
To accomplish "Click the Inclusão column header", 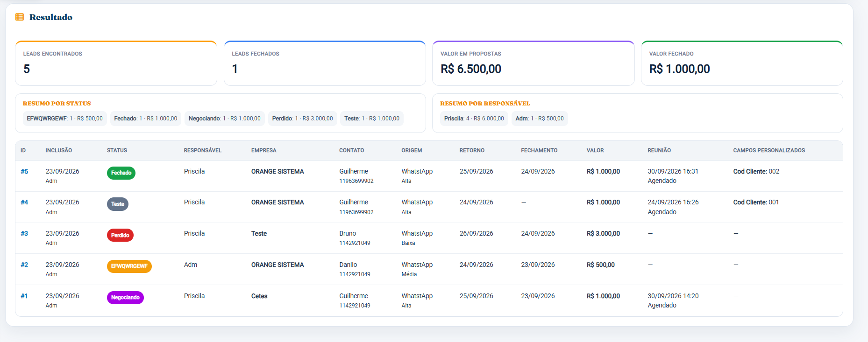I will (59, 151).
